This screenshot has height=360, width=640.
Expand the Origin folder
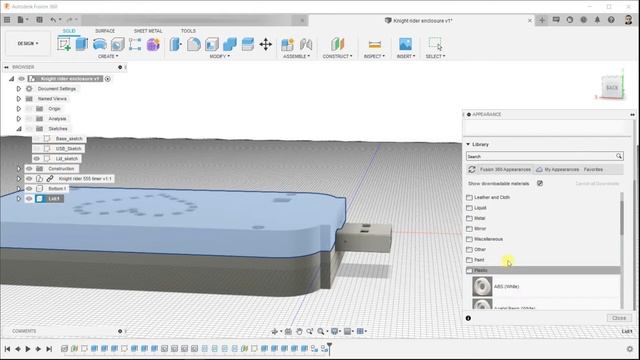[x=18, y=109]
